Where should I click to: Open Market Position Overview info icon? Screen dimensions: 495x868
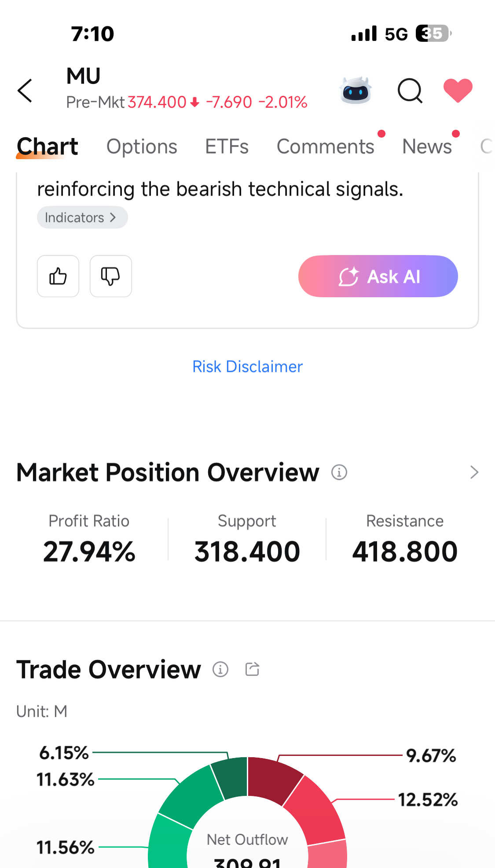coord(339,472)
